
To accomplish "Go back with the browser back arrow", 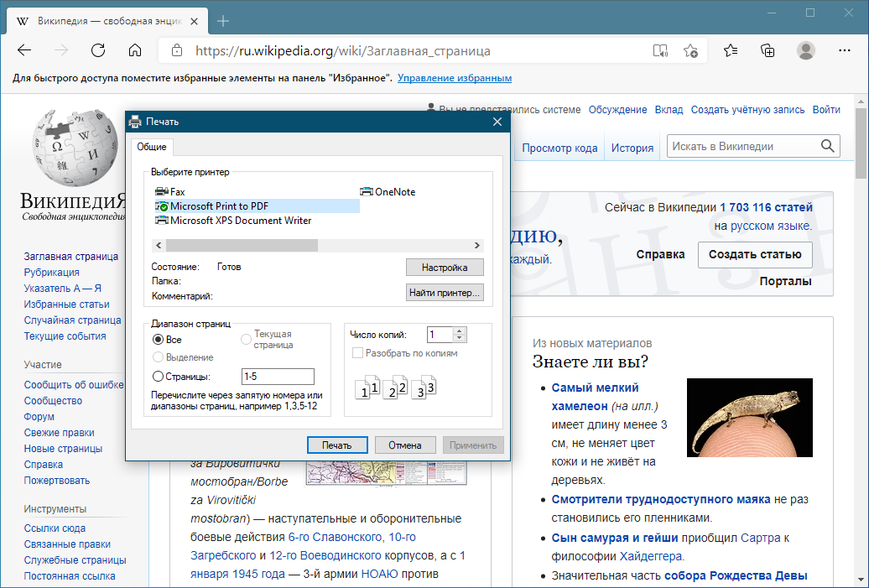I will coord(24,50).
